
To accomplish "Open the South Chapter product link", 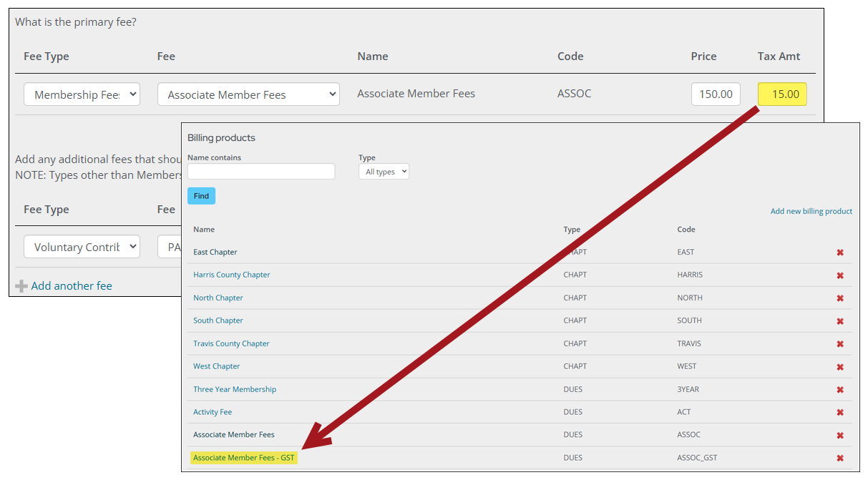I will pos(218,320).
